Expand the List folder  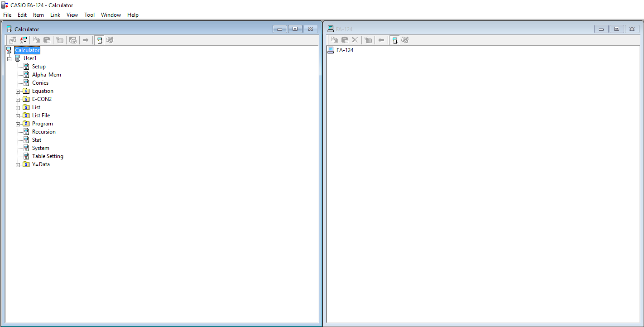point(18,107)
